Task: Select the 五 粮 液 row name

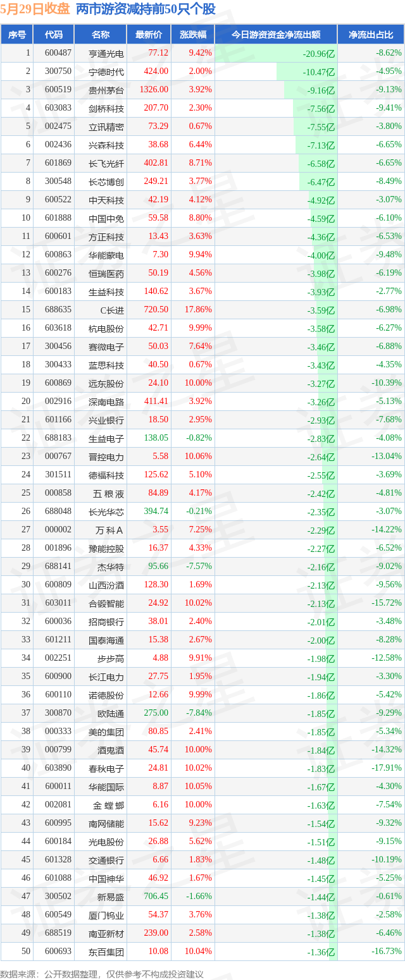Action: pos(106,493)
